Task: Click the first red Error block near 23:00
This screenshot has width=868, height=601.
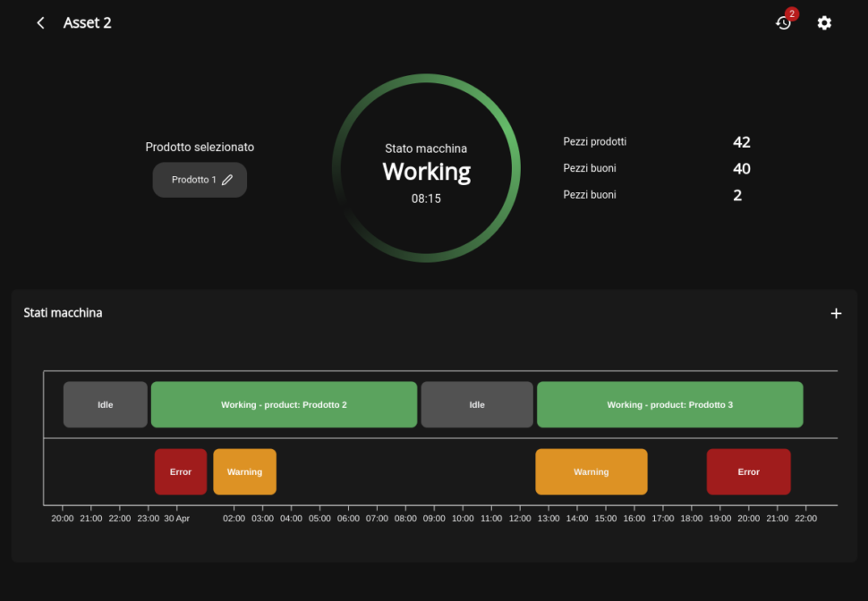Action: tap(181, 471)
